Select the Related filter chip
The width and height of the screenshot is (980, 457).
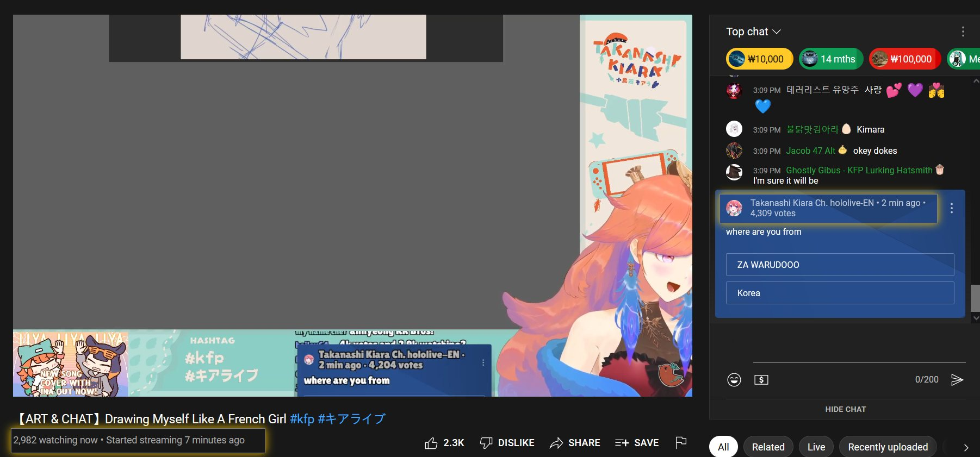[768, 447]
